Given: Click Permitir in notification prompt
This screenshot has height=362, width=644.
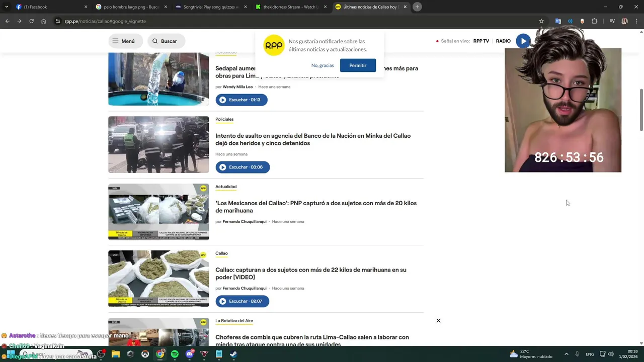Looking at the screenshot, I should [x=358, y=65].
